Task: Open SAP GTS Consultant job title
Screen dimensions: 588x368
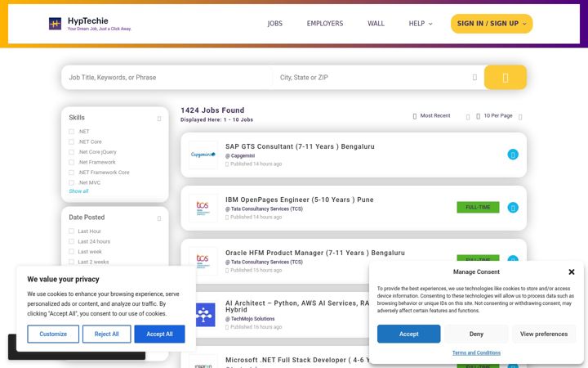Action: (x=300, y=146)
